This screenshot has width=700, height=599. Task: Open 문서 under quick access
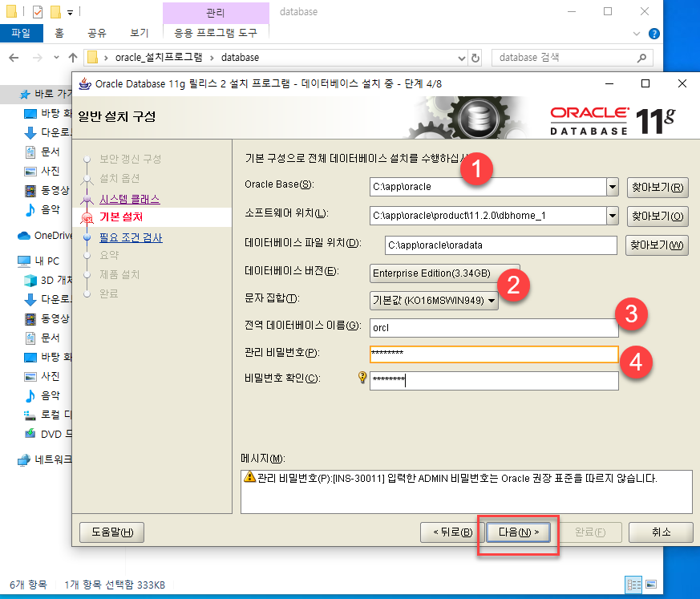(42, 152)
